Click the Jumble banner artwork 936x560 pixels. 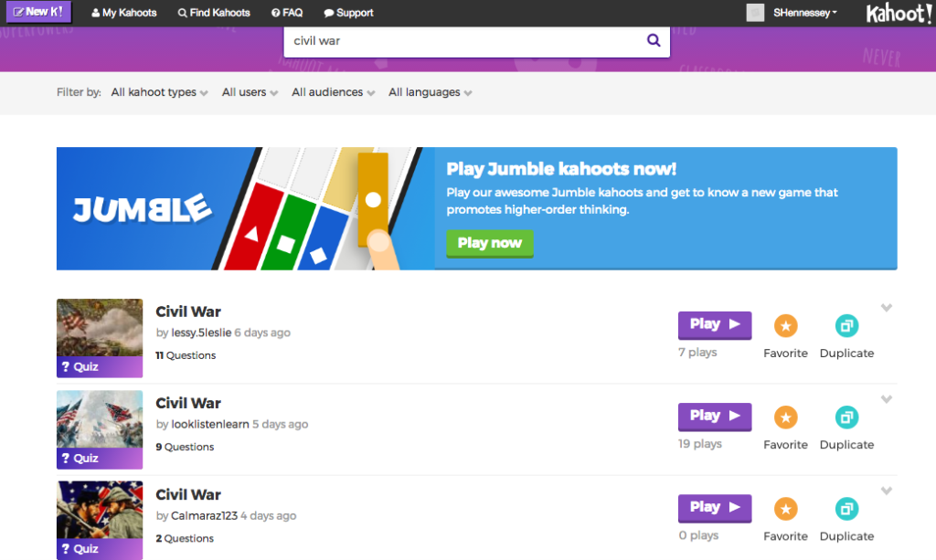pyautogui.click(x=245, y=208)
